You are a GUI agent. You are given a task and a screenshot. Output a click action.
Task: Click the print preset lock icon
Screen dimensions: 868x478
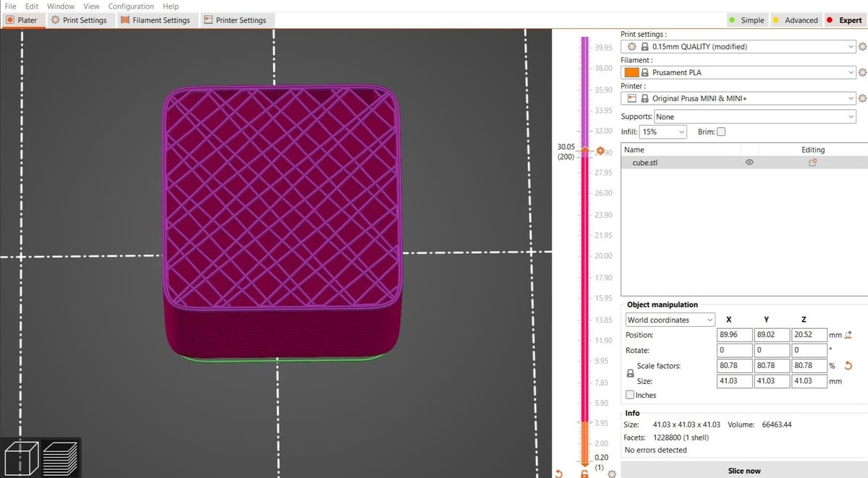tap(644, 47)
